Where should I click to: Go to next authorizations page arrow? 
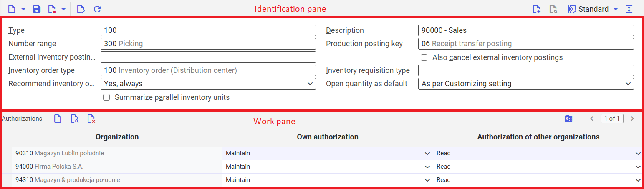(x=632, y=119)
